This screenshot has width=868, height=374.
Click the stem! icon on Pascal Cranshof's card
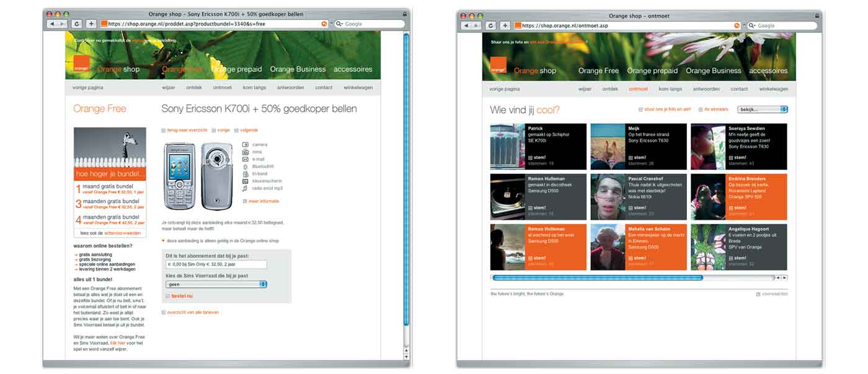pyautogui.click(x=631, y=208)
